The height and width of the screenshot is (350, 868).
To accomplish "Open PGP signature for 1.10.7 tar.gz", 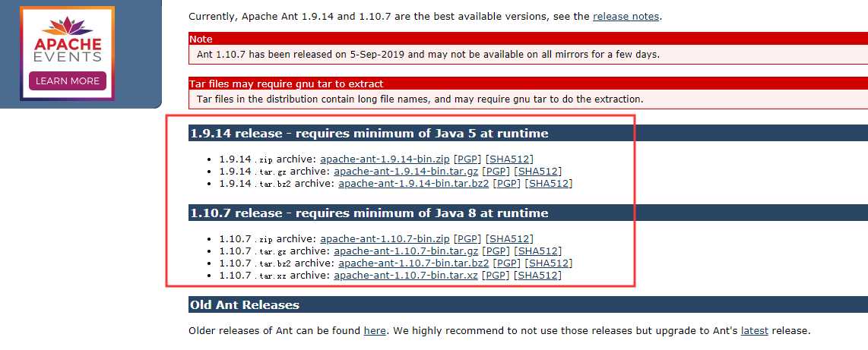I will [496, 251].
